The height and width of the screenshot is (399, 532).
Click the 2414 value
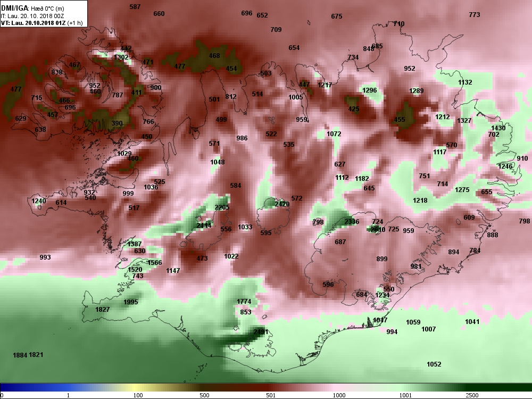coord(204,225)
